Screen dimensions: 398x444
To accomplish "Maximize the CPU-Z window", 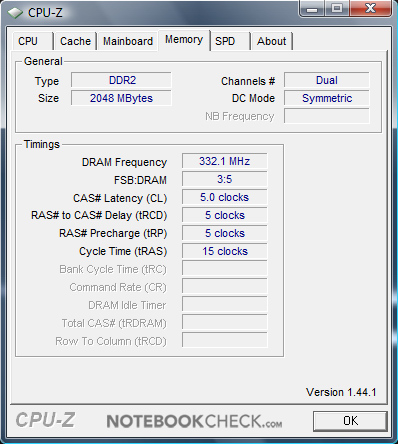I will pyautogui.click(x=337, y=8).
